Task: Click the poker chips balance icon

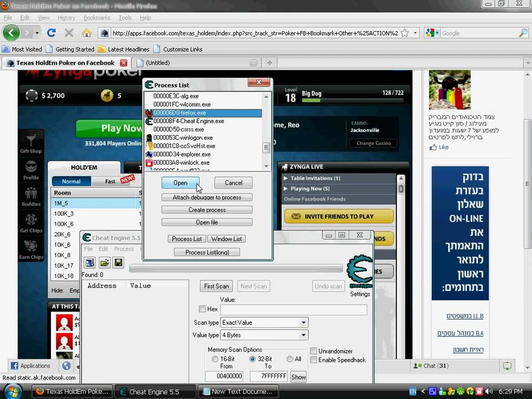Action: 32,95
